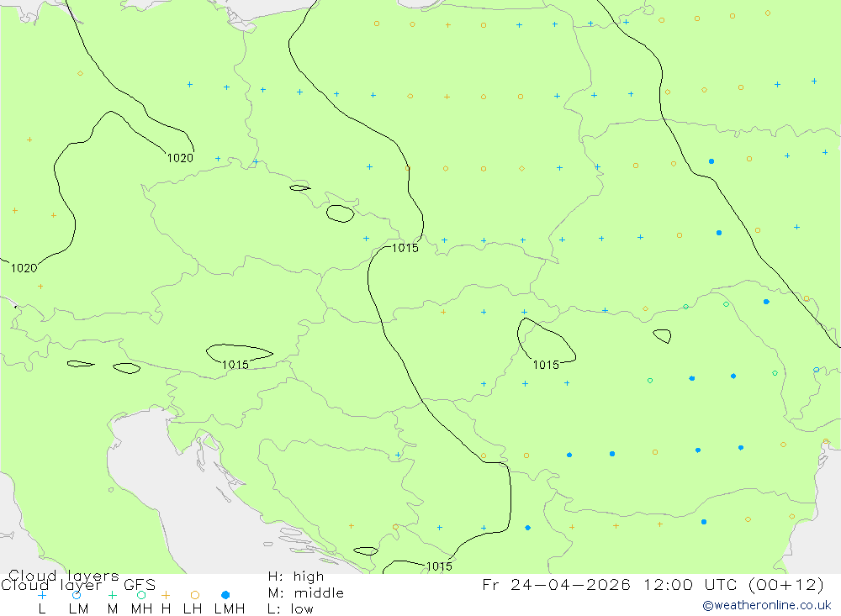Image resolution: width=841 pixels, height=616 pixels.
Task: Click the 'LM' legend label text
Action: click(x=78, y=609)
